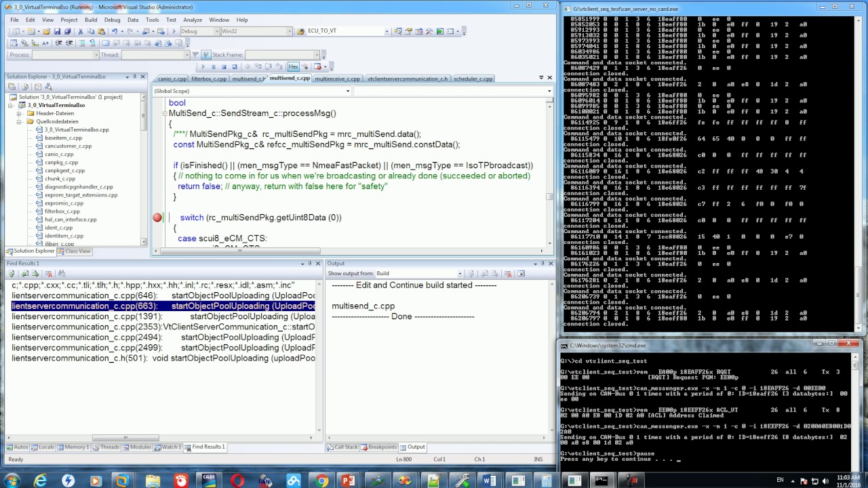Open Opera browser from the taskbar
Image resolution: width=868 pixels, height=488 pixels.
coord(237,481)
